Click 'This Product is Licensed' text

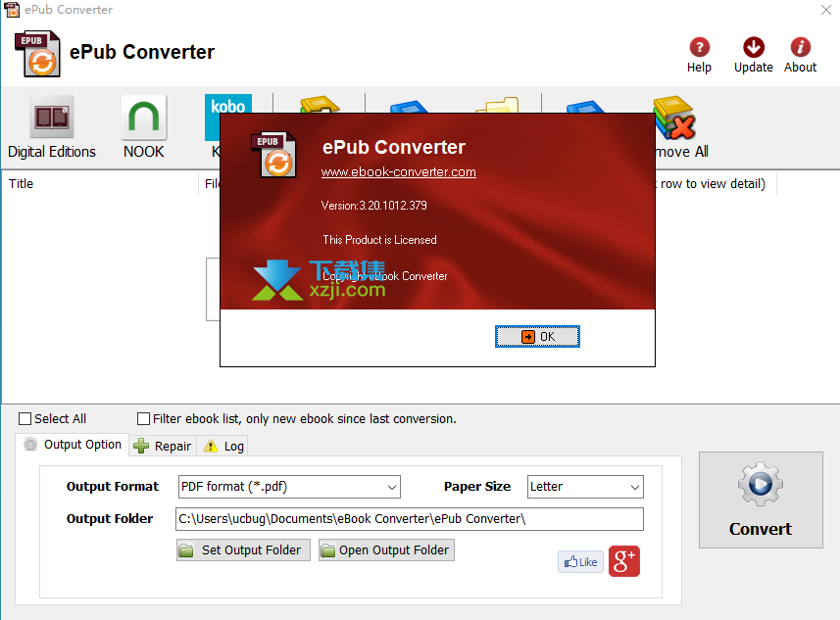pos(380,240)
